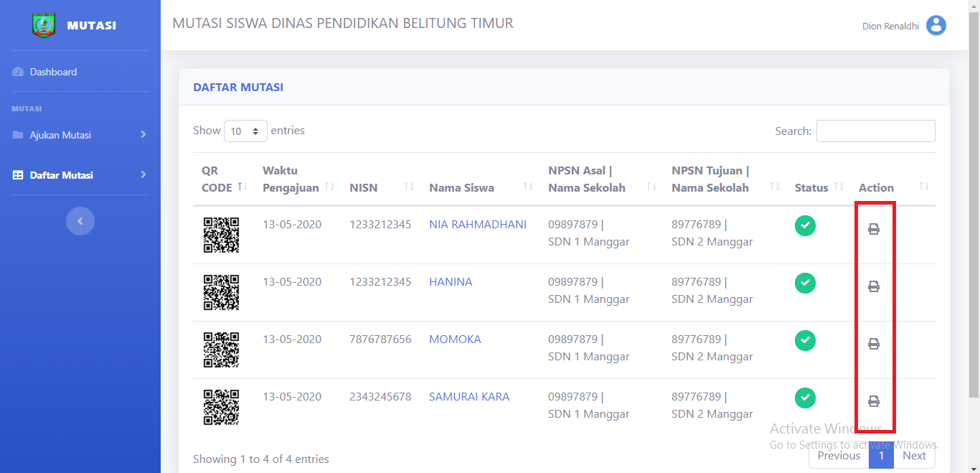Open student HANINA details
The image size is (980, 473).
[x=451, y=282]
